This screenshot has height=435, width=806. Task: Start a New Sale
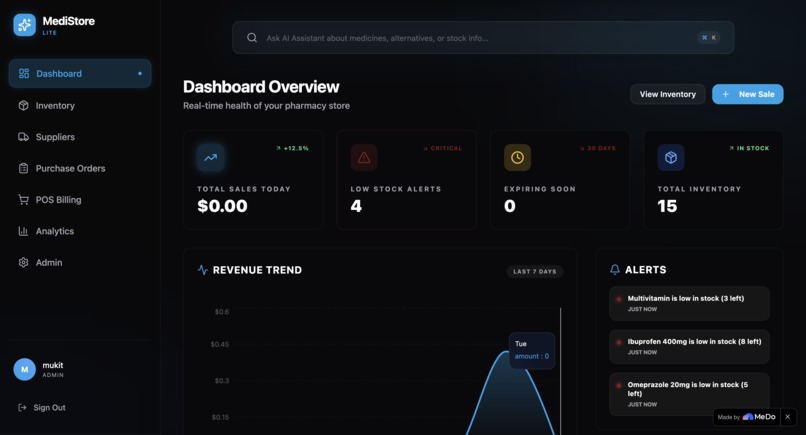point(747,94)
